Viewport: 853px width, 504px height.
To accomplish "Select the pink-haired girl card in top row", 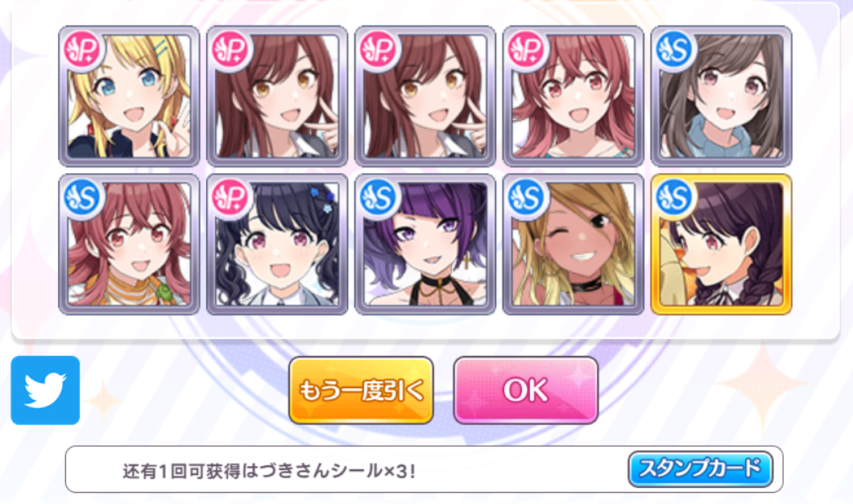I will (x=573, y=97).
